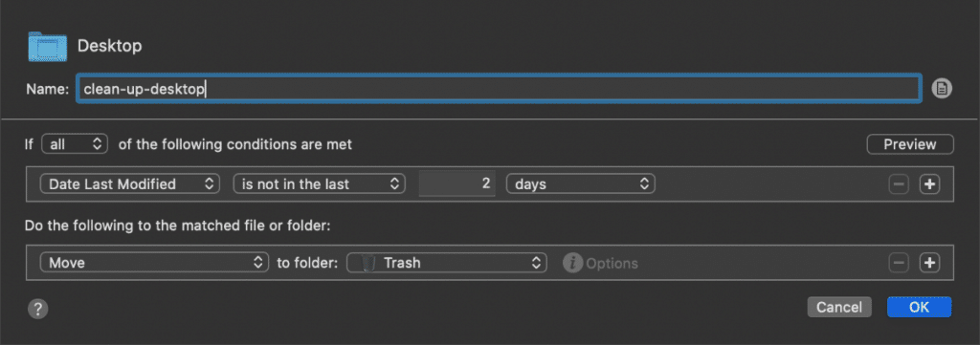Screen dimensions: 980x345
Task: Open the 'all' conditions match dropdown
Action: tap(75, 144)
